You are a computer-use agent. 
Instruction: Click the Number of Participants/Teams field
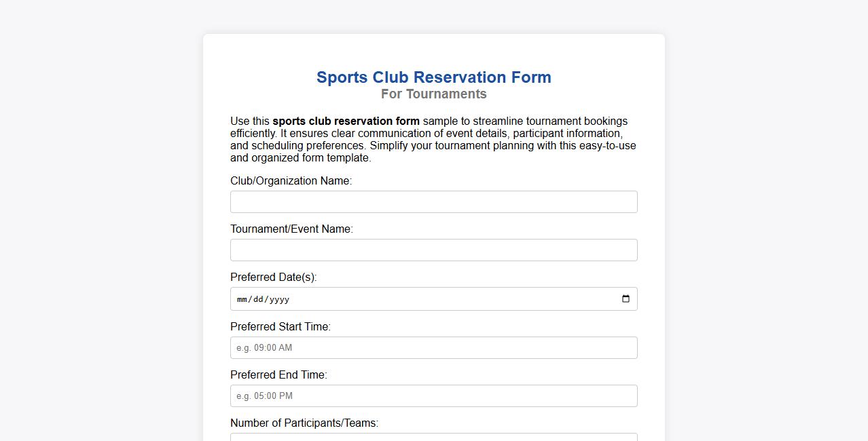point(433,437)
